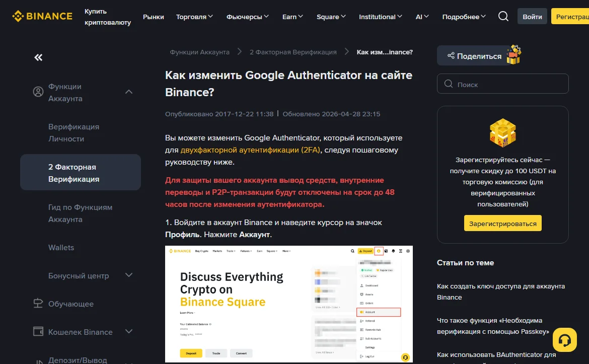Select Верификация Личности in sidebar
Image resolution: width=589 pixels, height=364 pixels.
point(81,132)
